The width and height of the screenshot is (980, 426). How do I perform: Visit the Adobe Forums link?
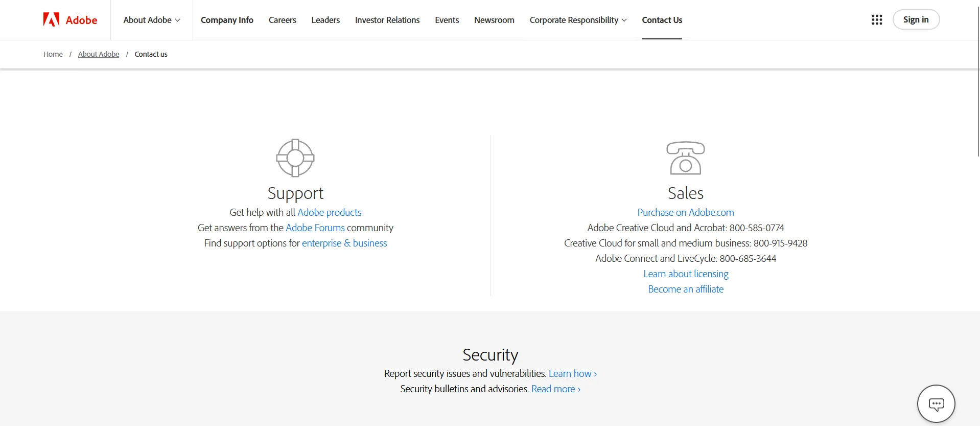click(315, 228)
